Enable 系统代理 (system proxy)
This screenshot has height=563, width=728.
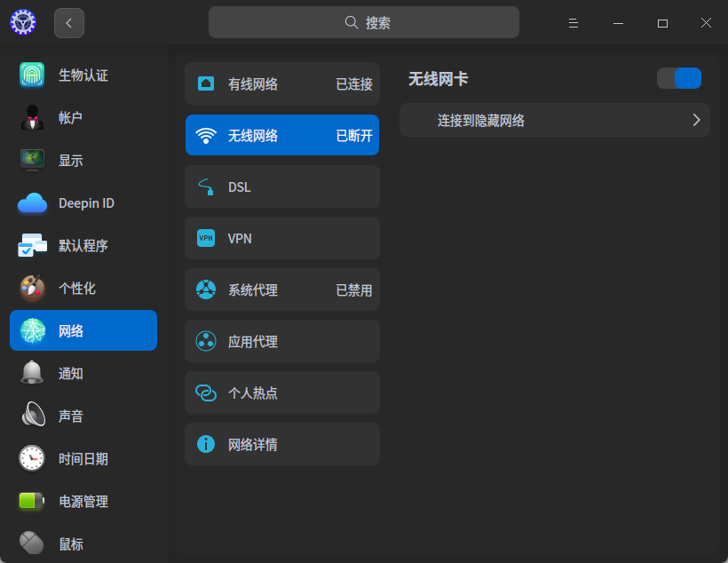pyautogui.click(x=282, y=289)
